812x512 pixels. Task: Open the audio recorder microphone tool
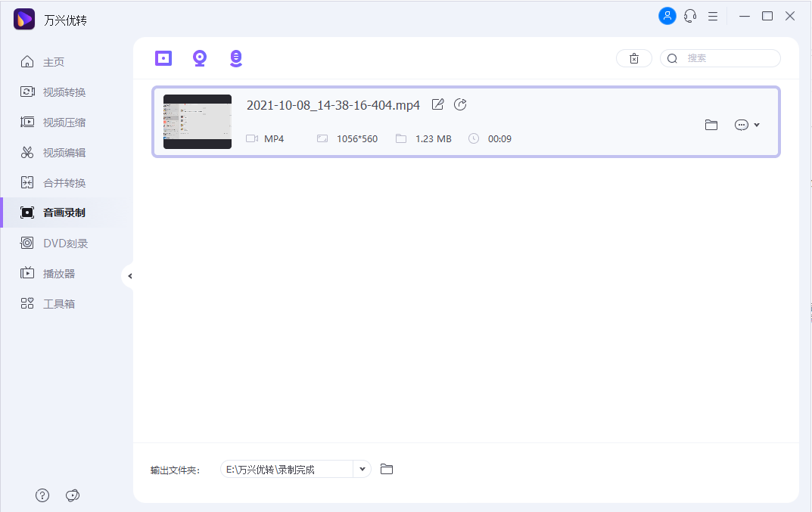pos(236,58)
